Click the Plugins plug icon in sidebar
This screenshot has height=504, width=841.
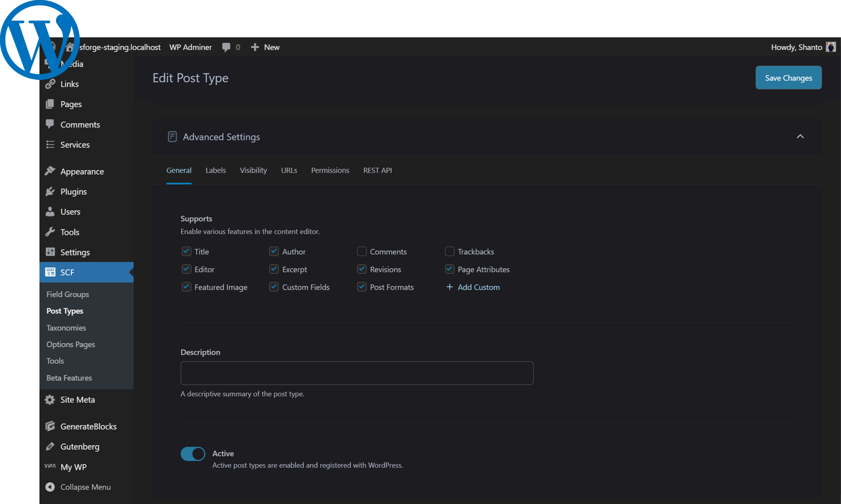coord(50,191)
